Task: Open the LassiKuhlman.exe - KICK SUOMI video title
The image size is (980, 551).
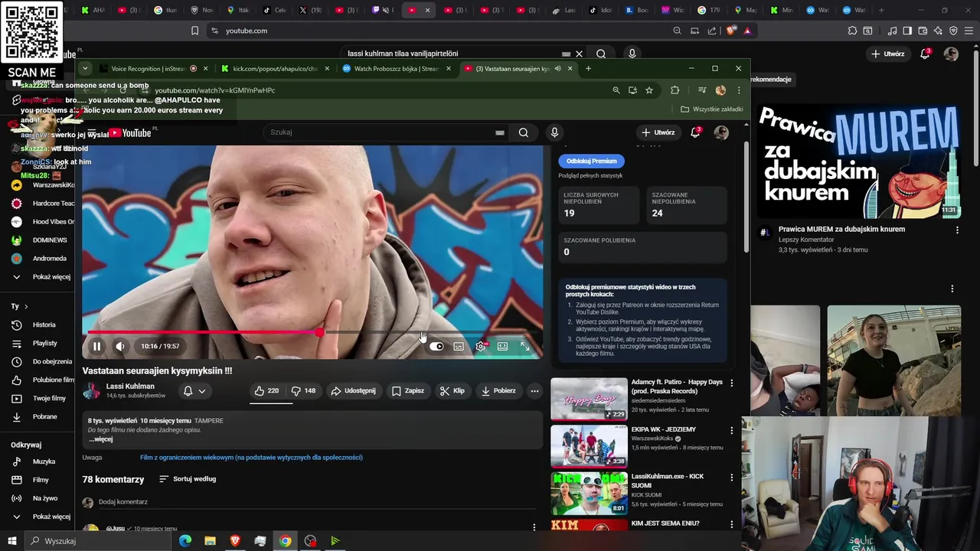Action: coord(668,481)
